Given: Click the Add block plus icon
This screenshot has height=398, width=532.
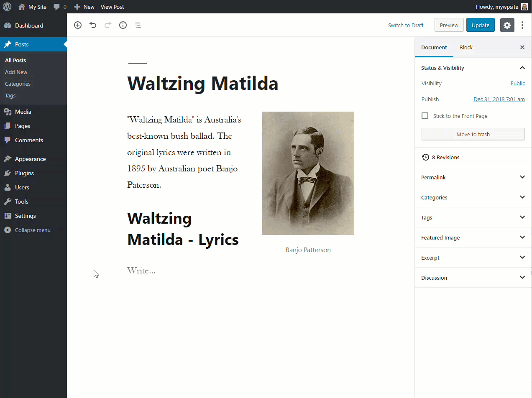Looking at the screenshot, I should pyautogui.click(x=78, y=25).
